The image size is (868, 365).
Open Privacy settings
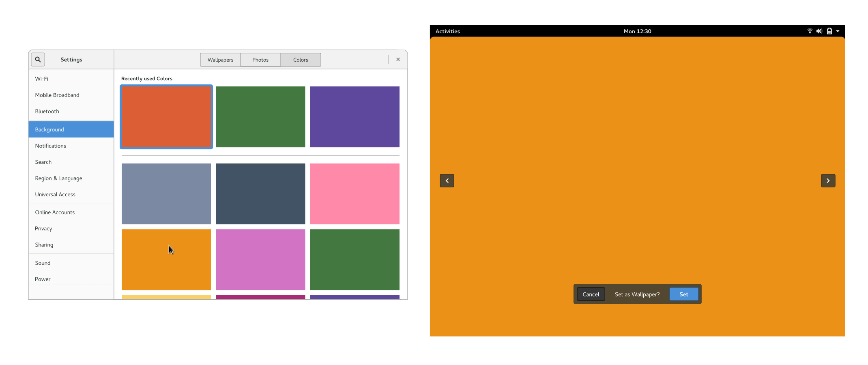point(71,228)
